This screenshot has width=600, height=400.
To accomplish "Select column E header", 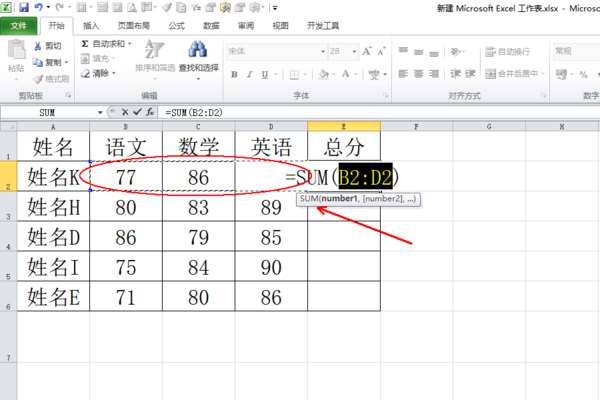I will (x=344, y=126).
